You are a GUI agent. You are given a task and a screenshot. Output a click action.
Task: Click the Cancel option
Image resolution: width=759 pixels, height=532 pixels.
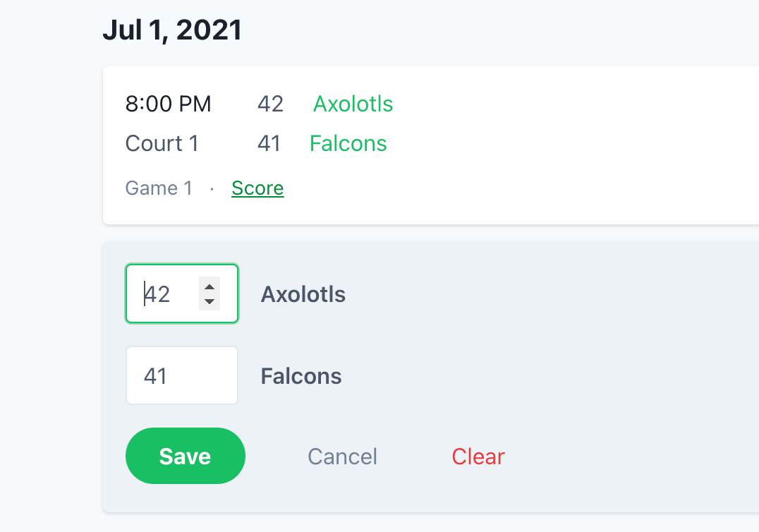[x=342, y=457]
